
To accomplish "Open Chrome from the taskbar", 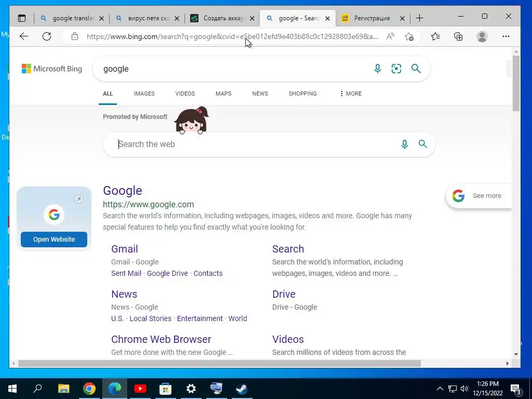I will (89, 389).
